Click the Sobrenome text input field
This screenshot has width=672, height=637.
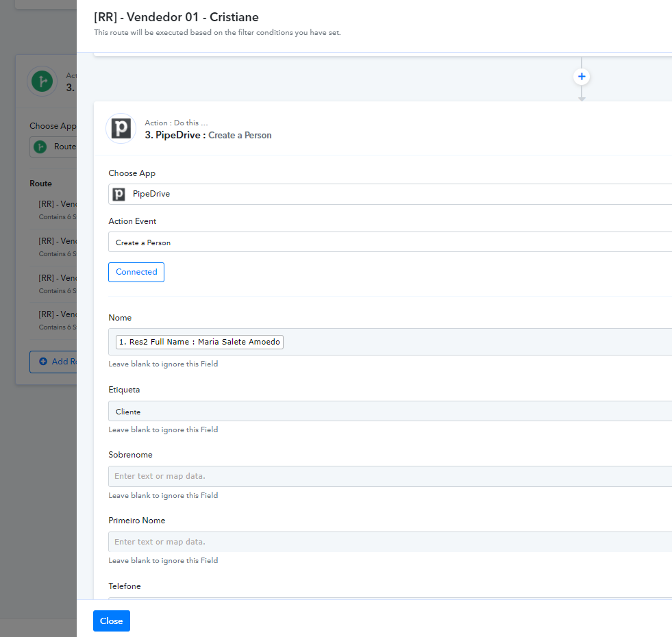[390, 476]
